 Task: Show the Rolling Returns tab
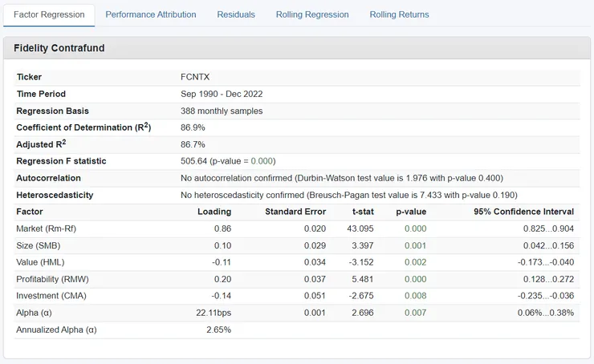tap(399, 14)
